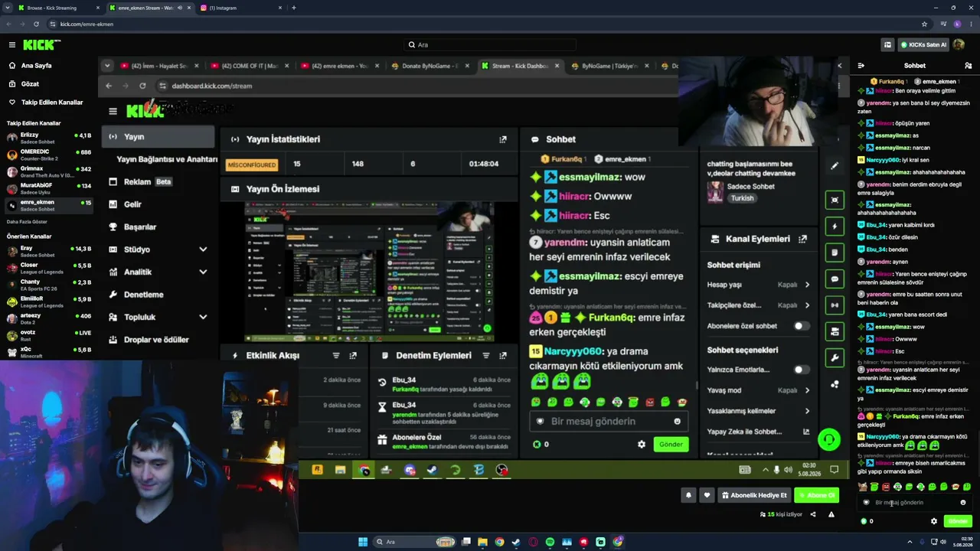Open Takip Edilen Kanallar heart link

coord(46,103)
